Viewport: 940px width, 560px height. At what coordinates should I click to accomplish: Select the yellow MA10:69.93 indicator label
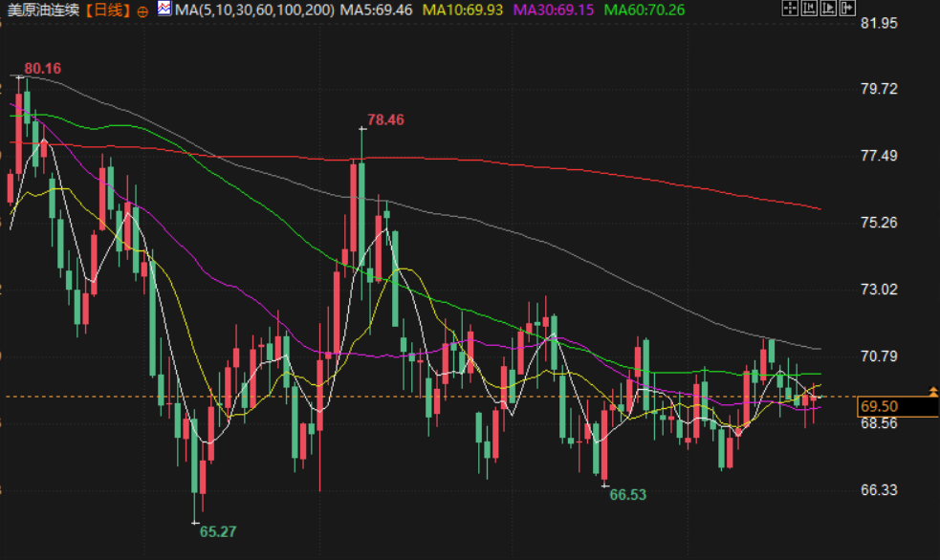pos(463,11)
